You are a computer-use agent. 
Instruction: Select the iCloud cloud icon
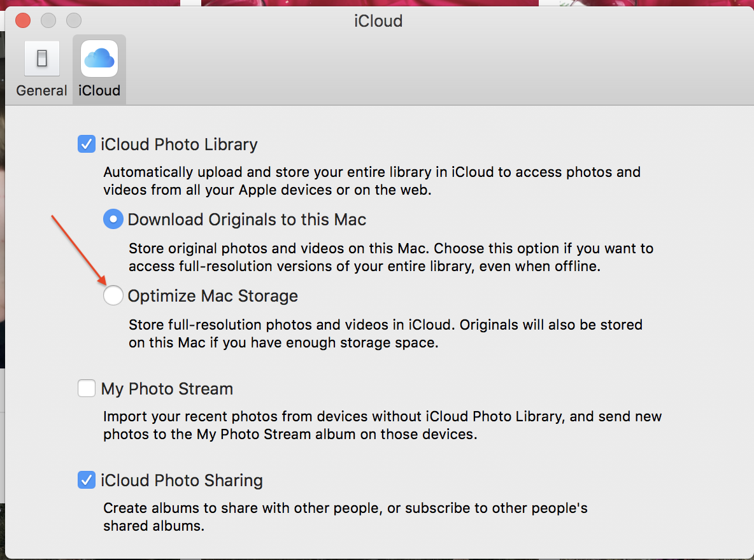coord(99,59)
